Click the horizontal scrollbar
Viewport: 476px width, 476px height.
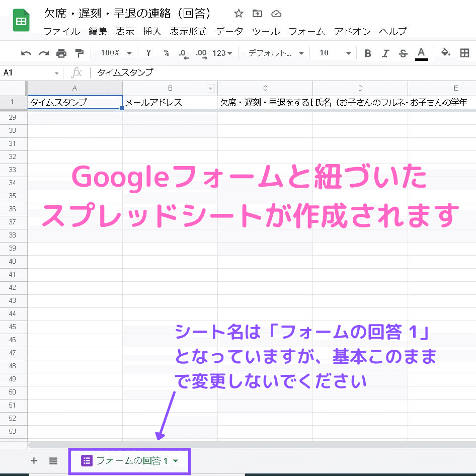coord(252,445)
